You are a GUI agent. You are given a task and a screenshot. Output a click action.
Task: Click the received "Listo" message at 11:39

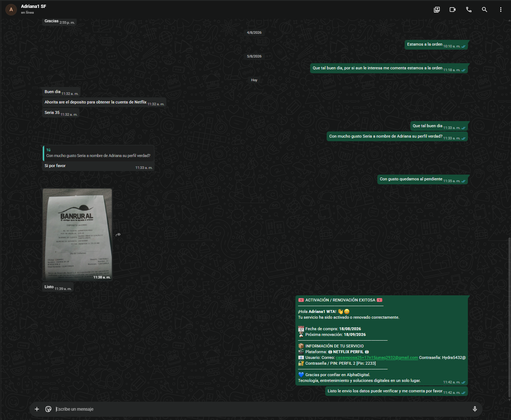[x=58, y=287]
